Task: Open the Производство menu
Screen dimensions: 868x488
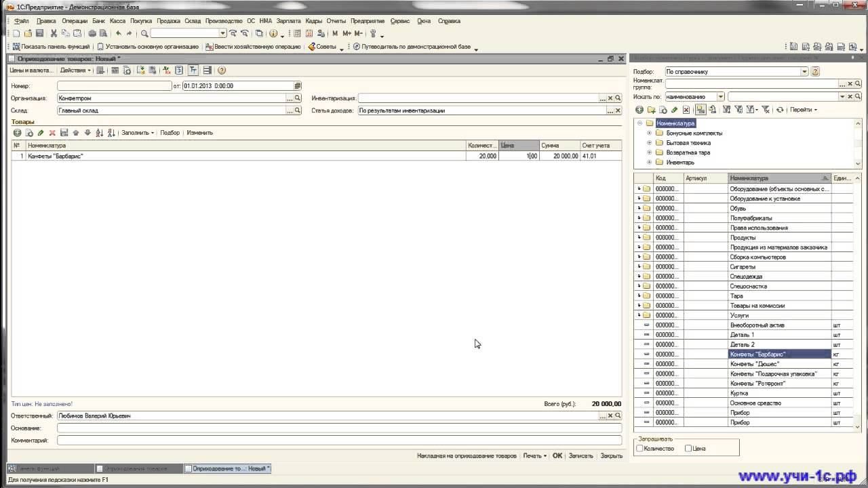Action: (x=224, y=21)
